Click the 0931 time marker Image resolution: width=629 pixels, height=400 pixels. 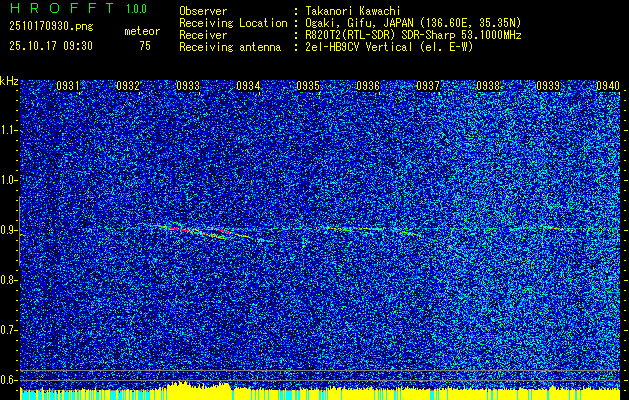(67, 86)
